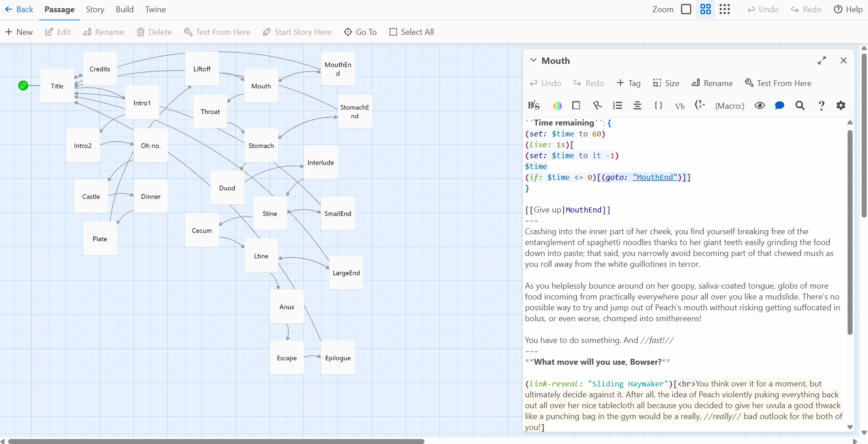Open the find magnifier in editor toolbar
The height and width of the screenshot is (444, 868).
point(800,106)
